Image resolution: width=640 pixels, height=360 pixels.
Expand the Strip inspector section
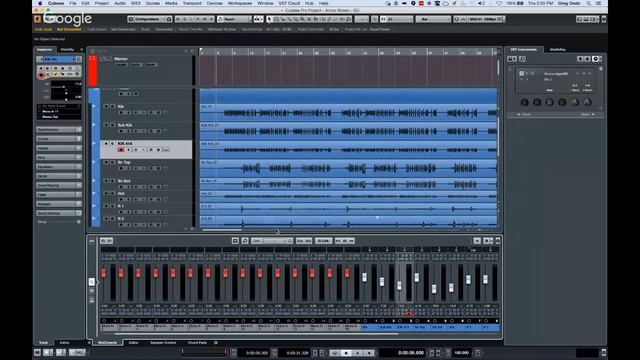[59, 158]
